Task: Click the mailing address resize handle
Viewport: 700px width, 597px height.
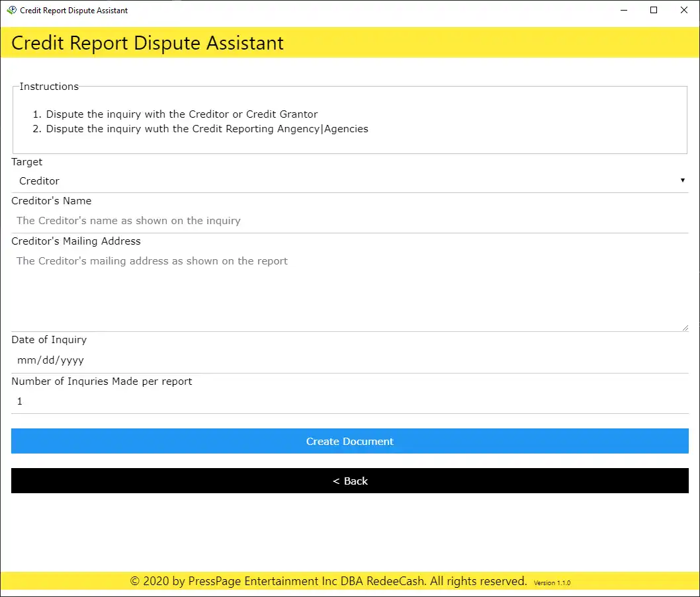Action: (x=685, y=328)
